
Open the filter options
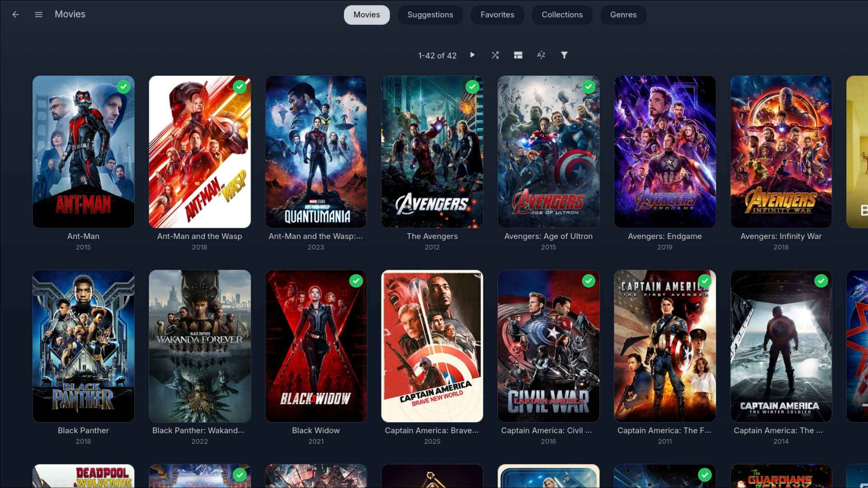tap(564, 55)
